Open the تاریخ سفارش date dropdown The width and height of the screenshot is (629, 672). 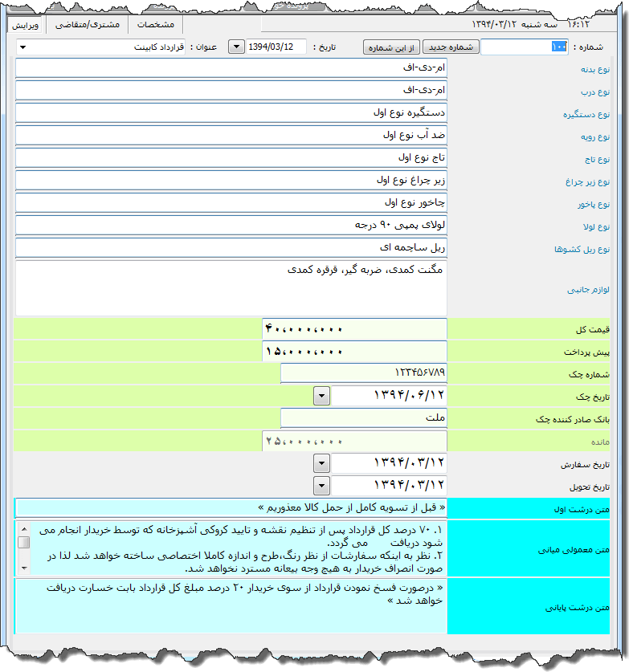coord(321,463)
